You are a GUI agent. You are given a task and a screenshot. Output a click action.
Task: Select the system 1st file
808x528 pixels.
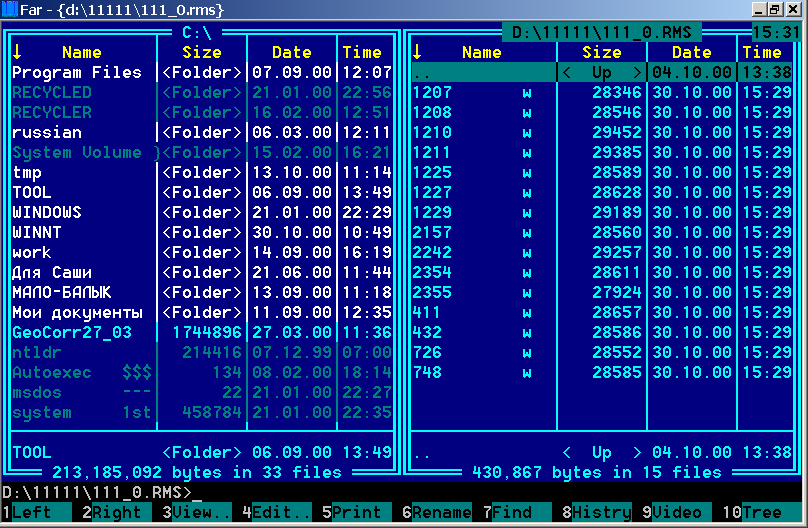(201, 413)
